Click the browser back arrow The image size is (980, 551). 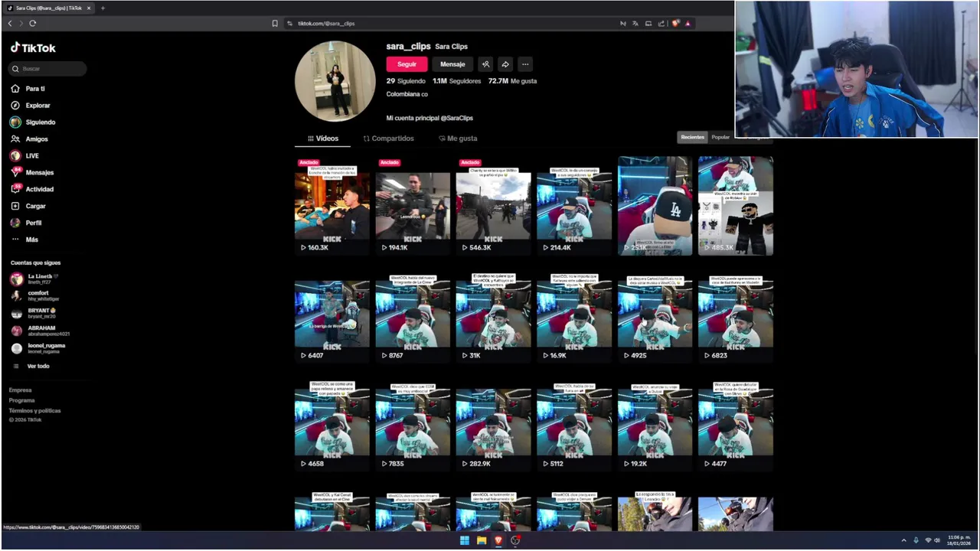coord(10,24)
